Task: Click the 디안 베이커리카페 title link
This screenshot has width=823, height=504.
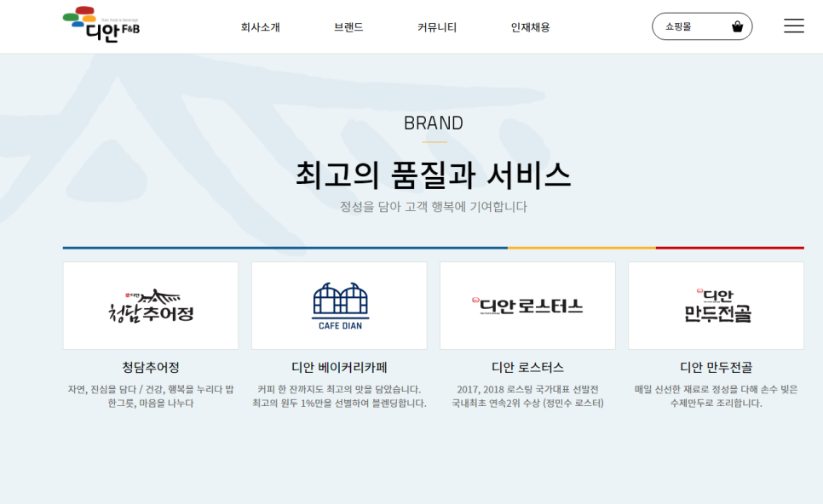Action: pyautogui.click(x=339, y=367)
